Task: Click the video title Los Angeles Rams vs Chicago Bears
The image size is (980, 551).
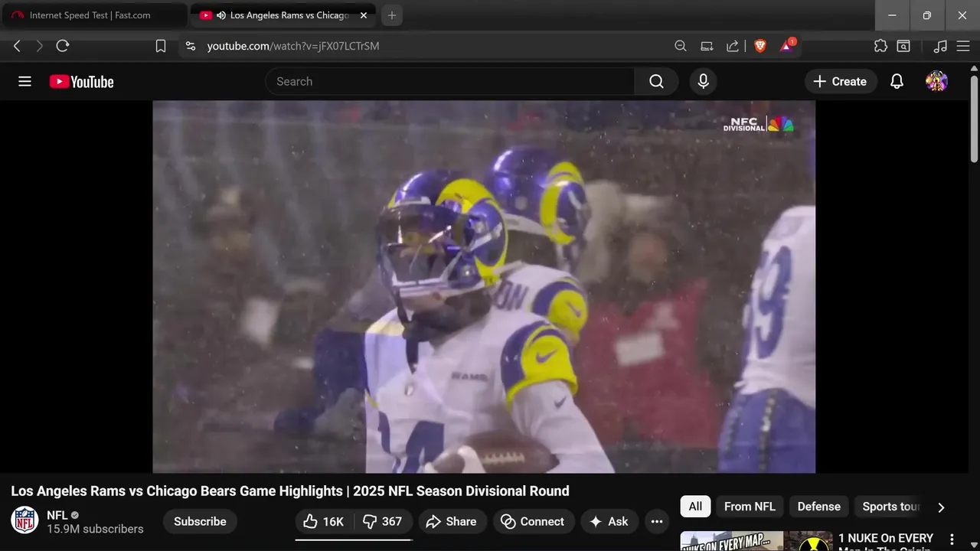Action: pos(290,491)
